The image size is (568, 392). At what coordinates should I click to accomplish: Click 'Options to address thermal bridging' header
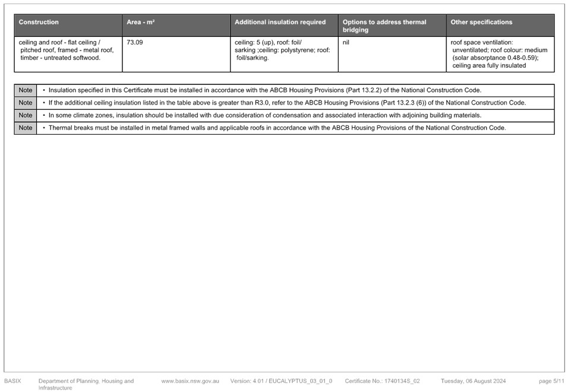click(x=392, y=26)
